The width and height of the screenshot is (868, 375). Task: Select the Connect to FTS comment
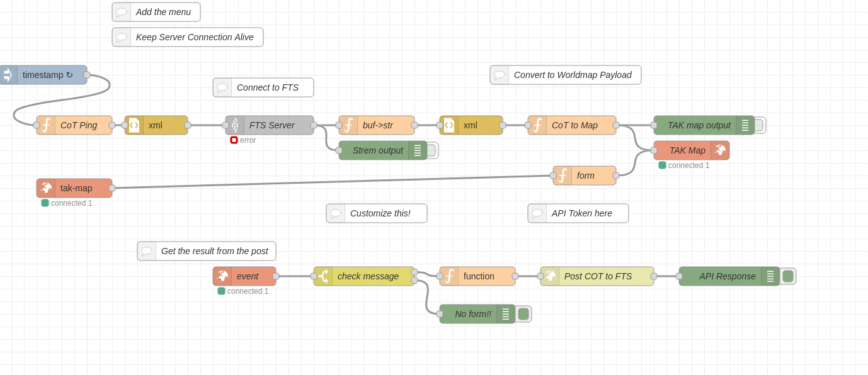point(263,87)
